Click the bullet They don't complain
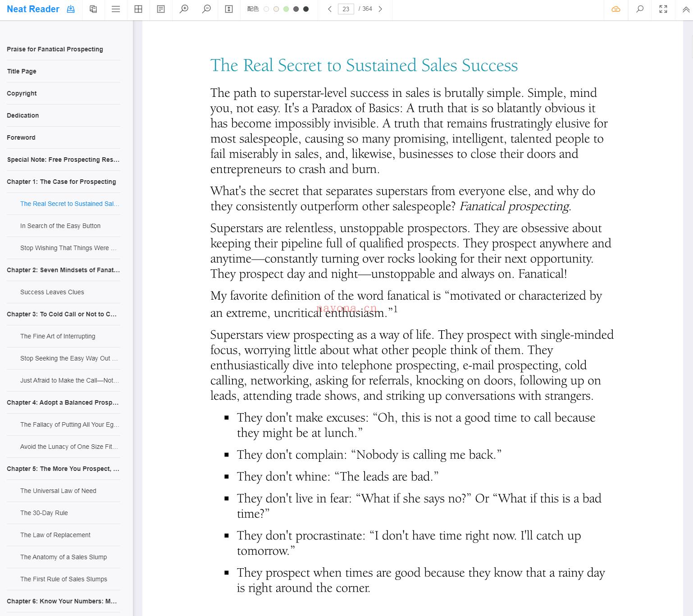The width and height of the screenshot is (693, 616). [369, 455]
